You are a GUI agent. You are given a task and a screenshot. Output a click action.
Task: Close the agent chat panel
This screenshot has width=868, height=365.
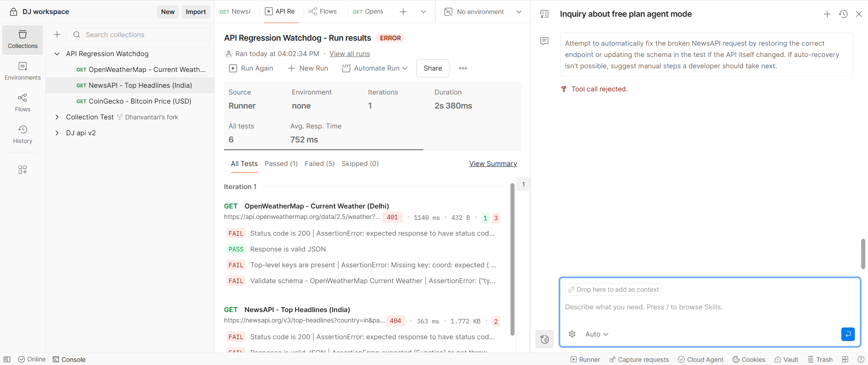859,14
